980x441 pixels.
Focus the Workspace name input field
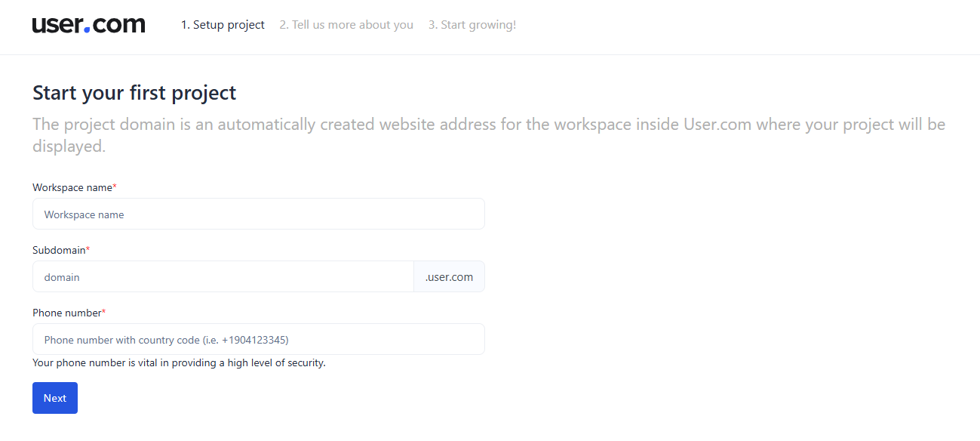click(x=258, y=214)
